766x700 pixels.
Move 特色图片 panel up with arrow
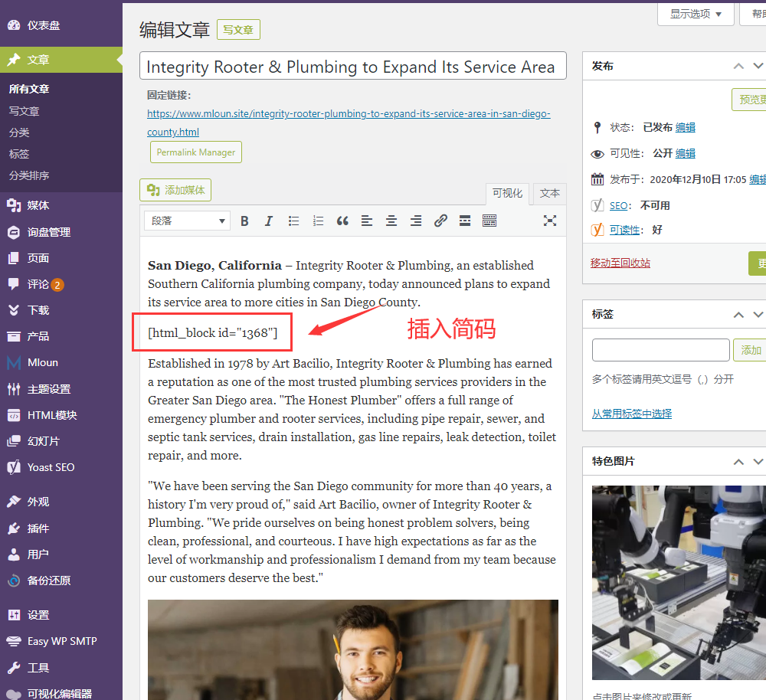738,462
